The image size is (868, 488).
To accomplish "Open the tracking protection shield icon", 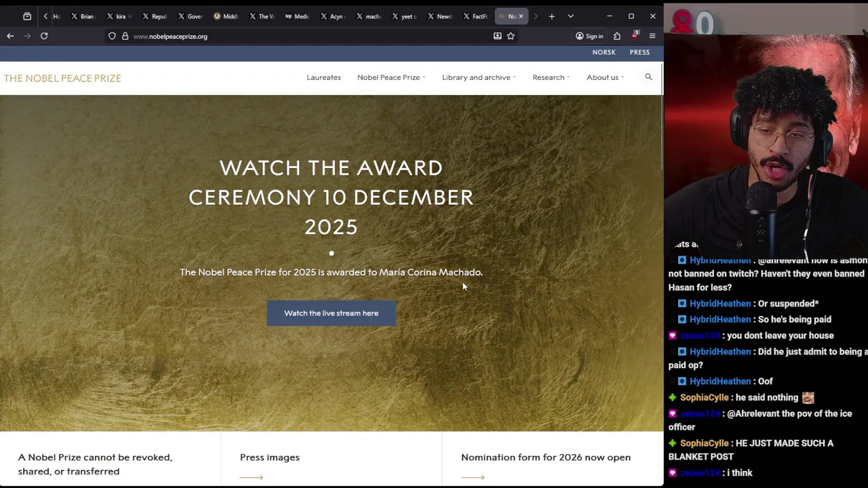I will [x=112, y=36].
